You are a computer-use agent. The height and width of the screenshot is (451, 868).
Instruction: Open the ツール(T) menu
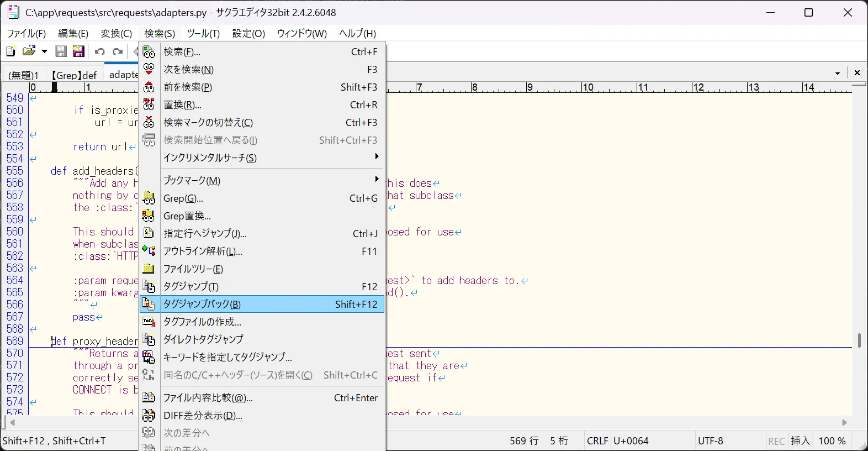coord(203,34)
